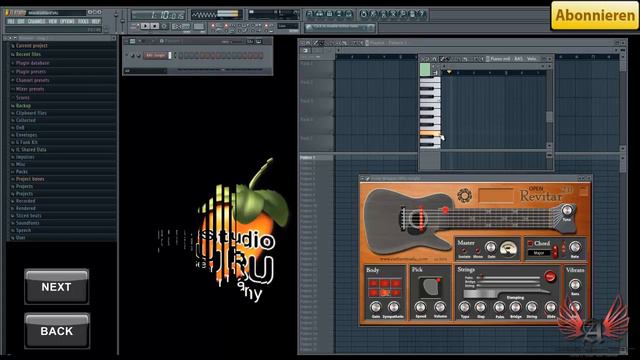The height and width of the screenshot is (360, 640).
Task: Click the Strings Type knob
Action: pos(464,307)
